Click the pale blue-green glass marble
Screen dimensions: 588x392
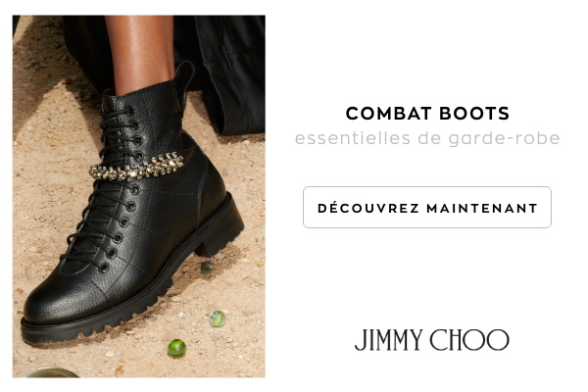(218, 318)
